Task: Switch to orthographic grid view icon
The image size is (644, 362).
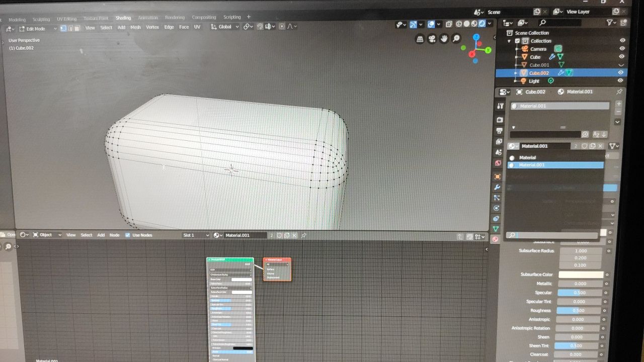Action: 420,39
